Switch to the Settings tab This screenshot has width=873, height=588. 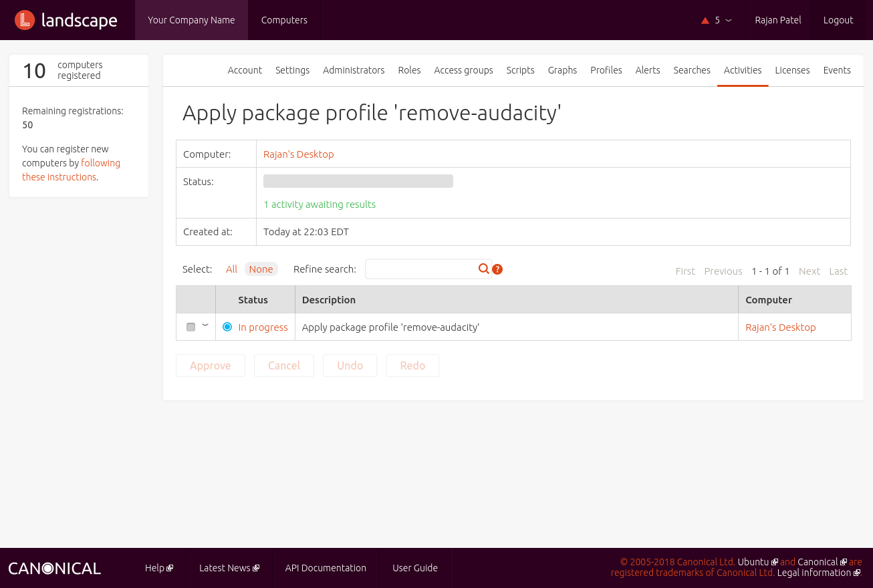click(x=292, y=70)
